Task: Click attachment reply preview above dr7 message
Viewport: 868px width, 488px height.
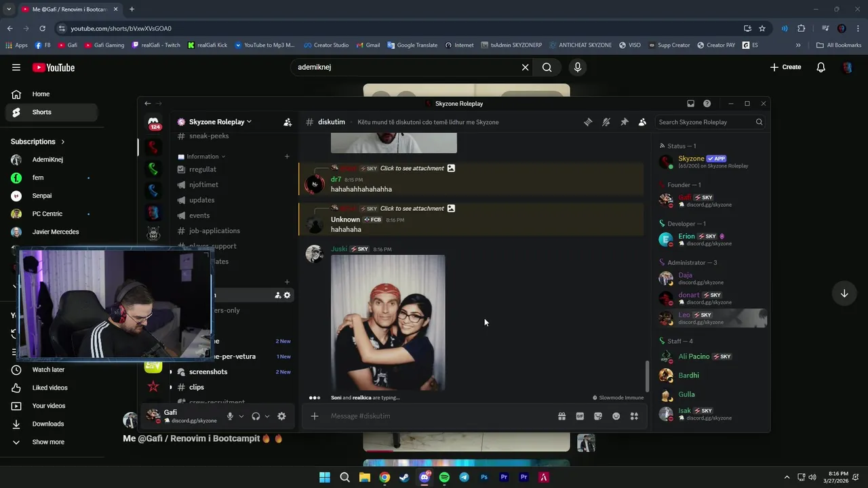Action: 412,168
